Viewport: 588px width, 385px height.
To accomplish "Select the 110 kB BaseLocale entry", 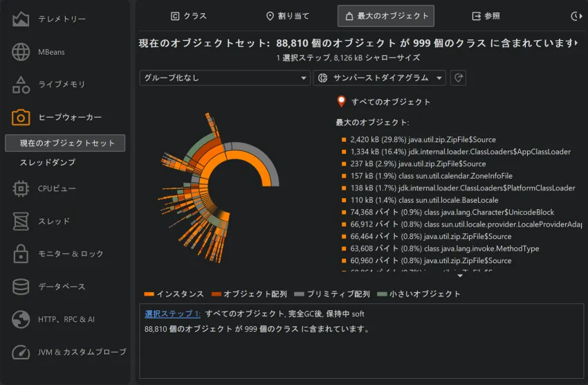I will [420, 200].
